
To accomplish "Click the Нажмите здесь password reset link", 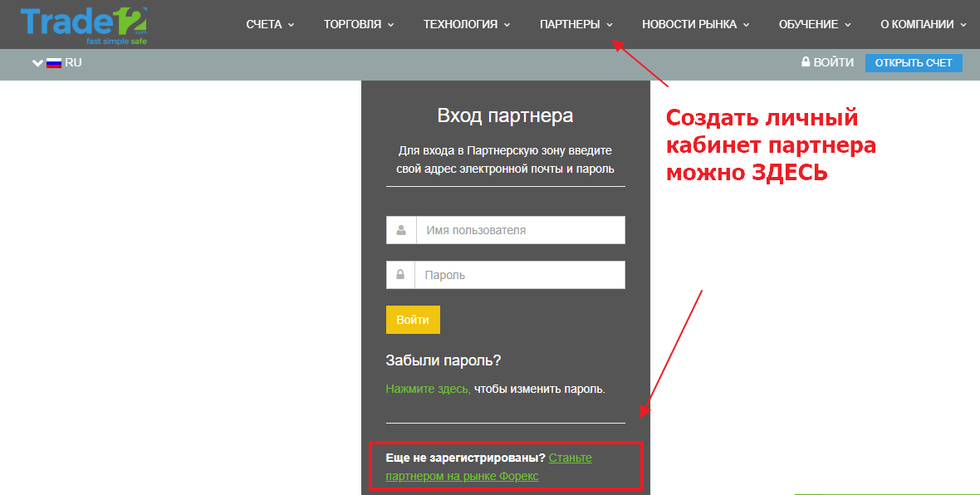I will (x=428, y=389).
